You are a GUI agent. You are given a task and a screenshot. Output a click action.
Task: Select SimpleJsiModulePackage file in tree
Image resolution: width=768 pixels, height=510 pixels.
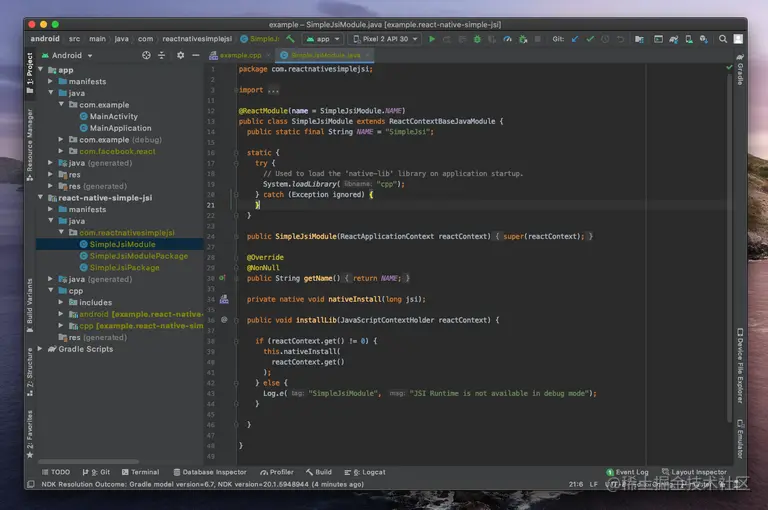point(134,256)
